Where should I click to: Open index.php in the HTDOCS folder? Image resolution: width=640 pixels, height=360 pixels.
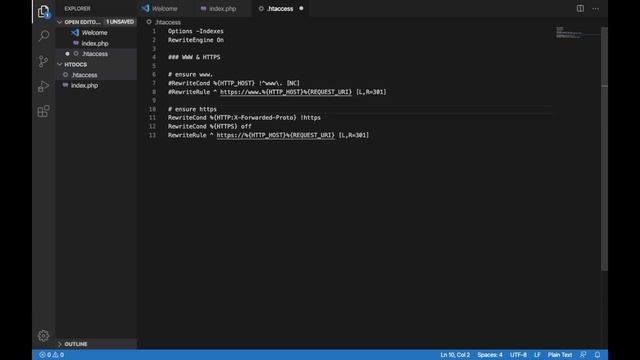click(84, 86)
